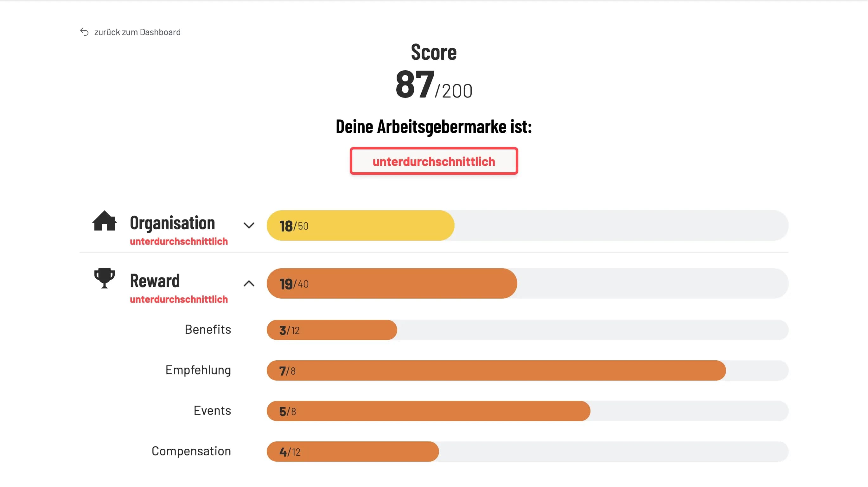Click the Empfehlung 7/8 progress bar

528,370
